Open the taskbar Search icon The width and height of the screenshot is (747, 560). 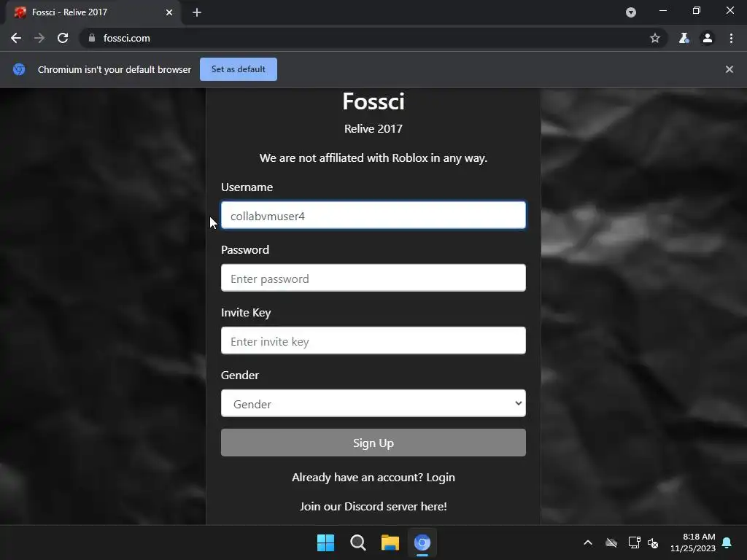pos(357,542)
